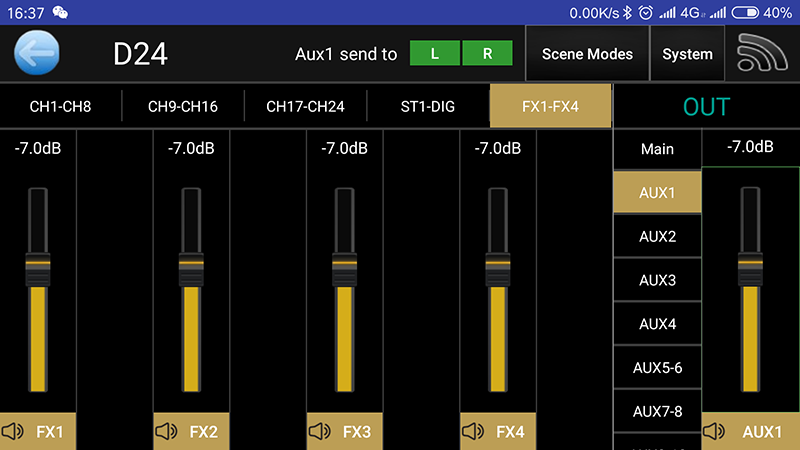The height and width of the screenshot is (450, 800).
Task: Mute FX4 using its speaker icon
Action: click(x=472, y=432)
